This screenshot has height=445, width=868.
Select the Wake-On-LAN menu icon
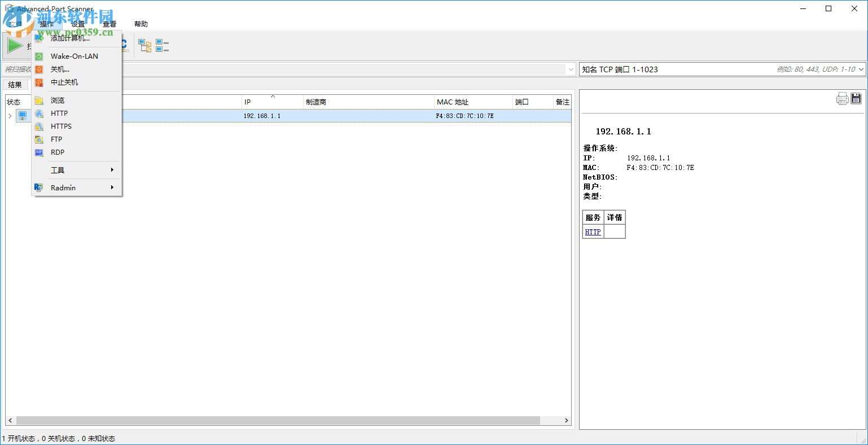[38, 56]
